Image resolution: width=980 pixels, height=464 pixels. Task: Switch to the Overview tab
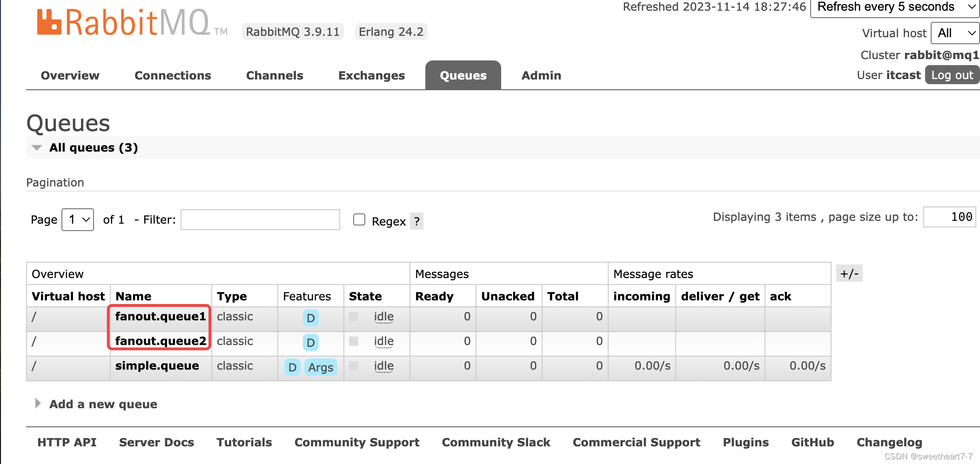(70, 75)
